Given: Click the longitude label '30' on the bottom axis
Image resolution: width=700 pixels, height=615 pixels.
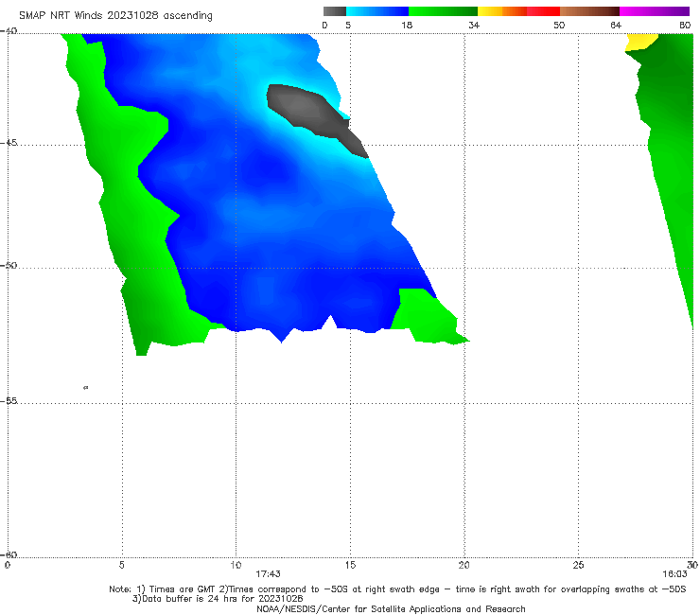Looking at the screenshot, I should [692, 566].
